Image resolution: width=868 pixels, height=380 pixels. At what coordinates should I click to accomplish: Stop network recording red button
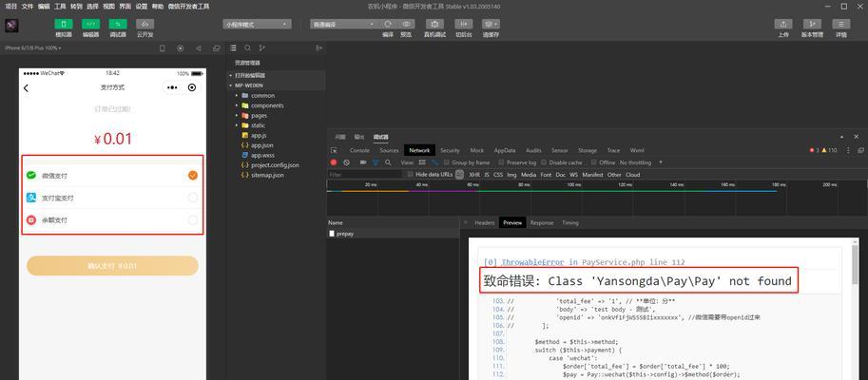tap(334, 162)
